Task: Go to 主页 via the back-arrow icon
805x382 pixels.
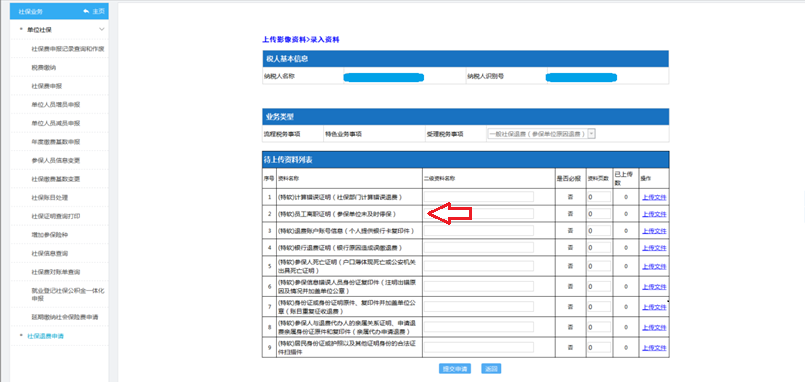Action: (86, 11)
